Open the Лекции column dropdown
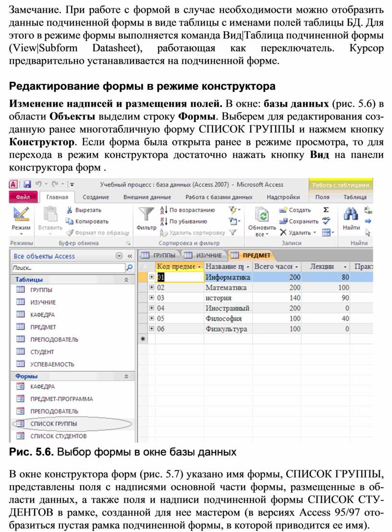392x532 pixels. (x=345, y=267)
